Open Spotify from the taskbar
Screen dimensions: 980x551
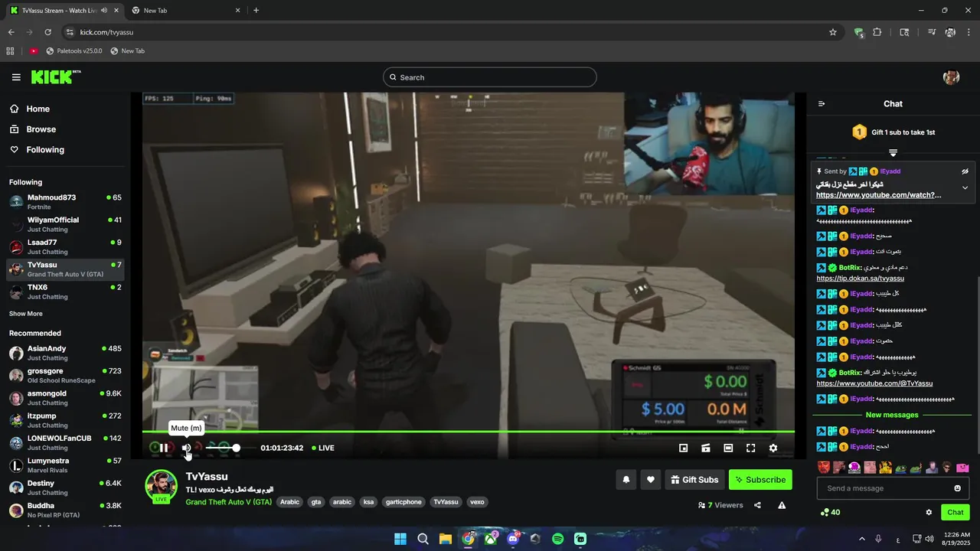coord(558,539)
